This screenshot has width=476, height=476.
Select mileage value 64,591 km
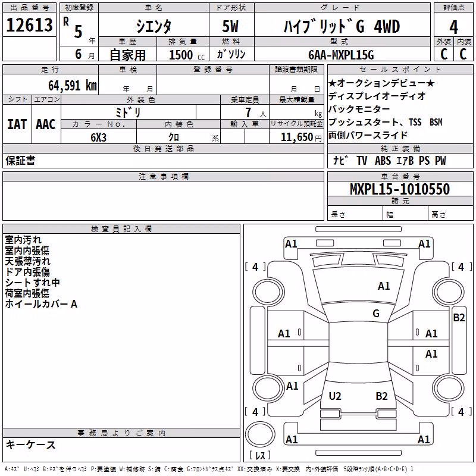click(x=73, y=86)
